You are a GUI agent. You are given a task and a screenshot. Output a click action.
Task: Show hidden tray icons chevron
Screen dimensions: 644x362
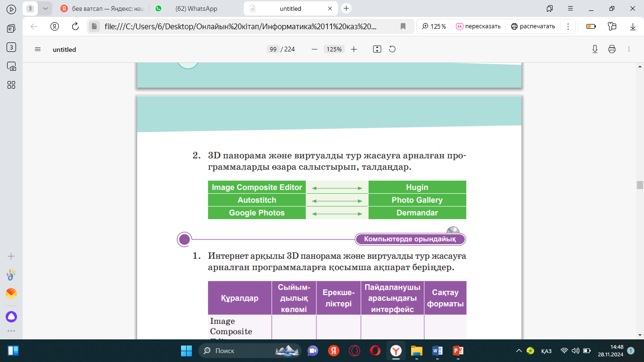point(519,351)
